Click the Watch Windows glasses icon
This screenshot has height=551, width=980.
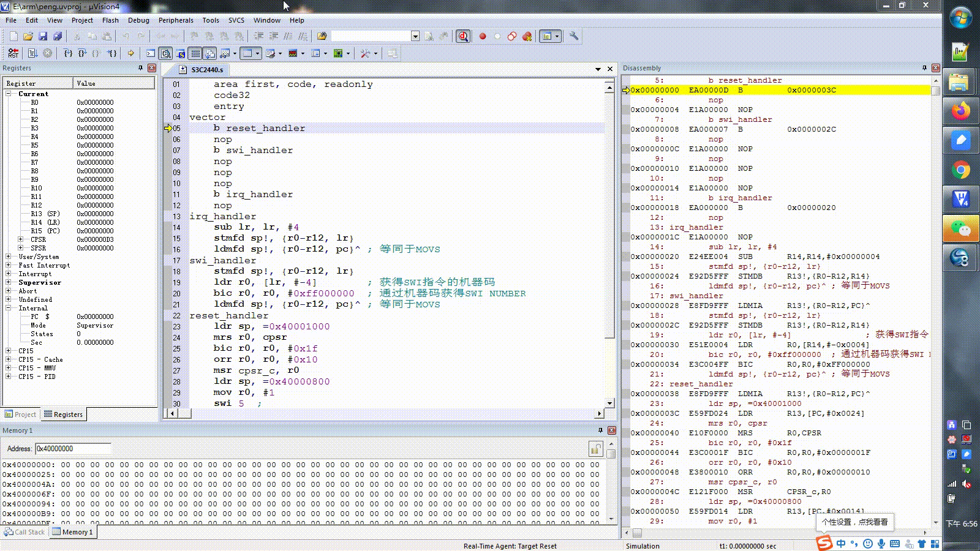point(225,53)
